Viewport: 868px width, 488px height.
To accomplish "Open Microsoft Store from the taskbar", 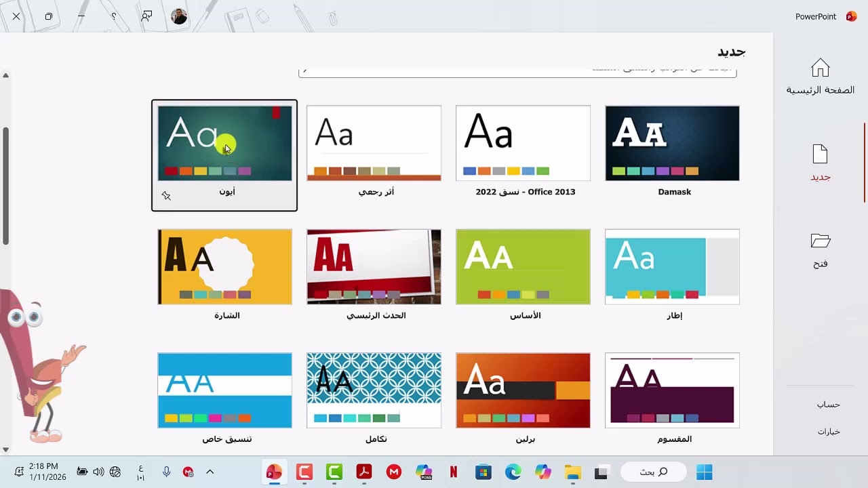I will 483,472.
